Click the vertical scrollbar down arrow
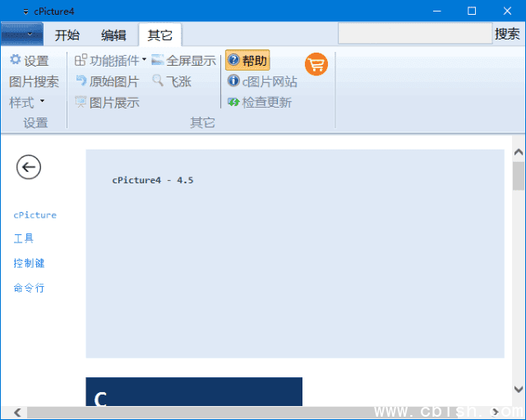Viewport: 526px width, 420px height. [518, 390]
